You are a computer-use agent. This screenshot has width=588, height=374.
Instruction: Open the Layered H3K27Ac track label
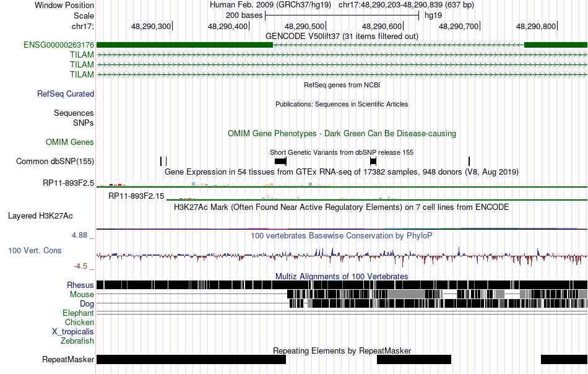[x=40, y=215]
